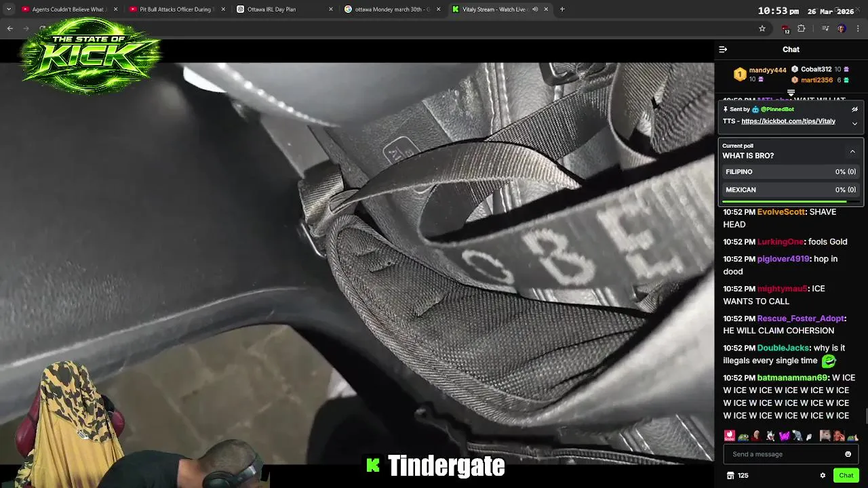Go back with browser back arrow
The image size is (868, 488).
pos(9,28)
